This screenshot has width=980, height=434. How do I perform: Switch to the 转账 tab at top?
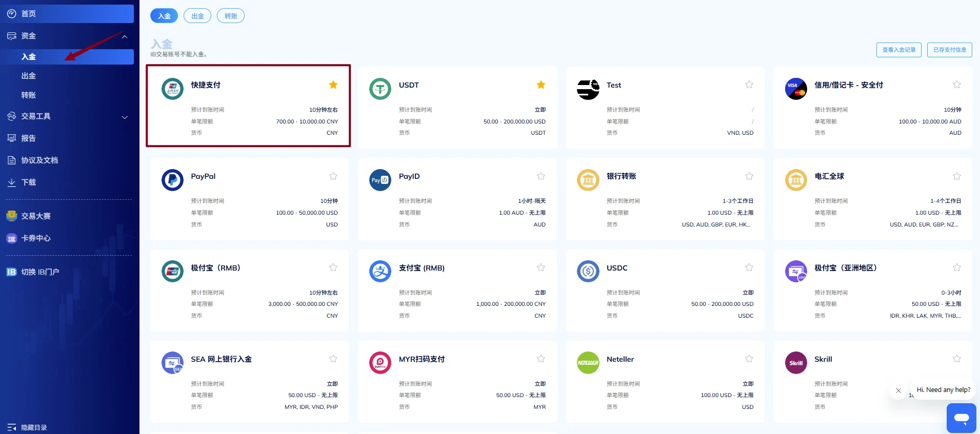[231, 16]
